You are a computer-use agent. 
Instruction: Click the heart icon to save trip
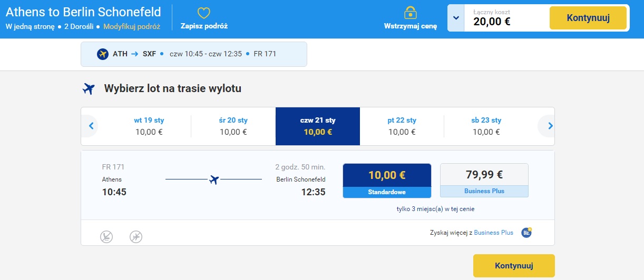[x=203, y=13]
